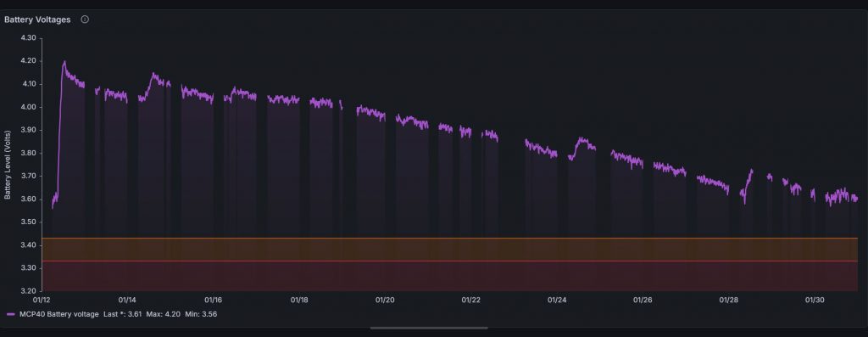Click the 01/18 x-axis date label
The image size is (868, 337).
pos(299,300)
